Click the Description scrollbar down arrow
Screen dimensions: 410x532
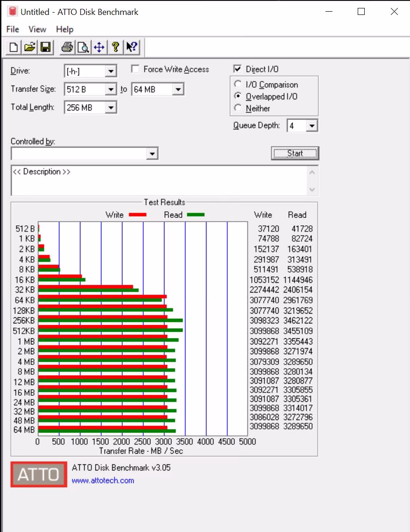312,189
